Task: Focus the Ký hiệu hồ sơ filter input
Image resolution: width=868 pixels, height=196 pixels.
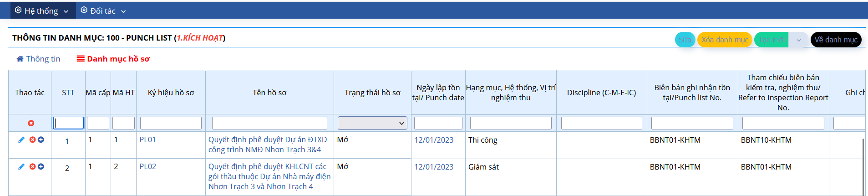Action: (171, 123)
